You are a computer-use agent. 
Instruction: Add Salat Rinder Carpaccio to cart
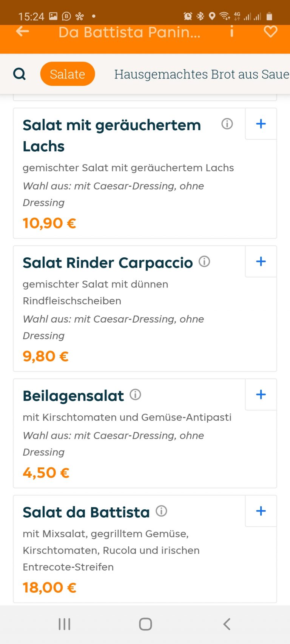(261, 261)
